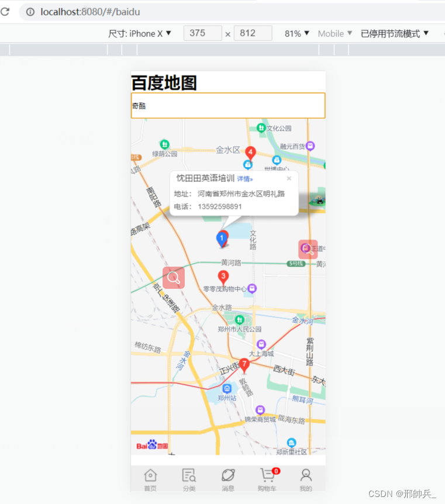Click the 郑州市人民公园 park icon

coord(239,320)
